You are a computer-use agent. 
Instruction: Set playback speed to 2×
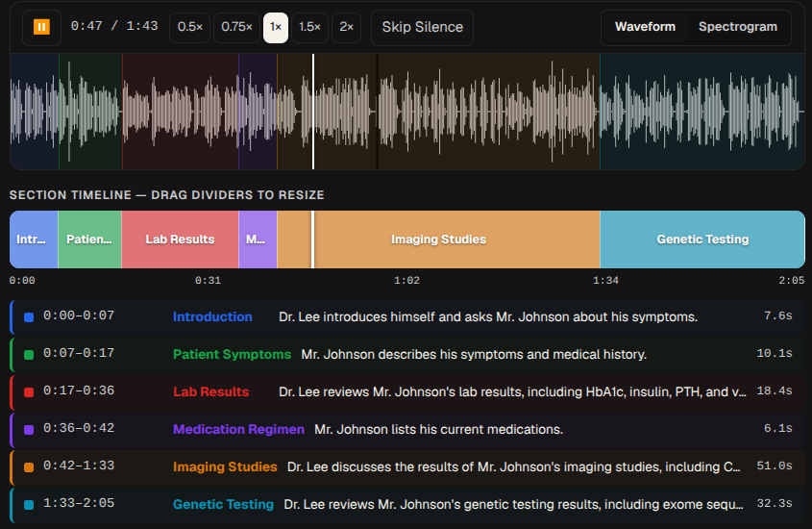tap(347, 28)
